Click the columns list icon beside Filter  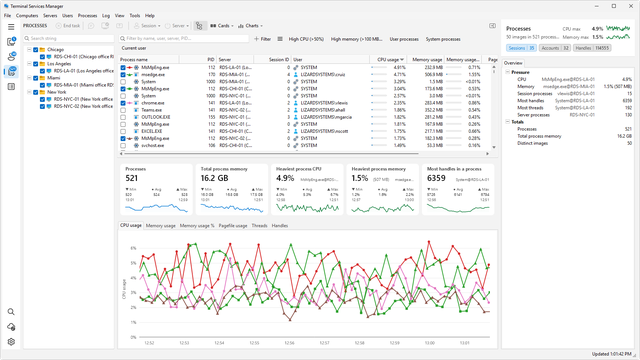pos(280,39)
